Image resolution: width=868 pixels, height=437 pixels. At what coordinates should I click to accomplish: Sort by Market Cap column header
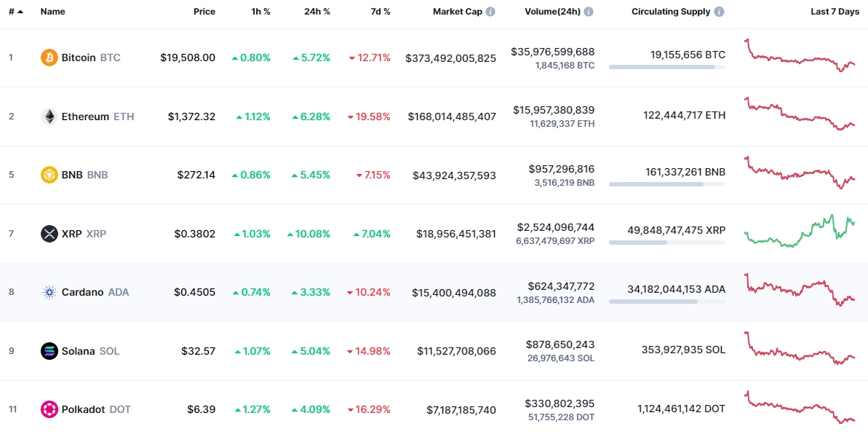click(457, 12)
